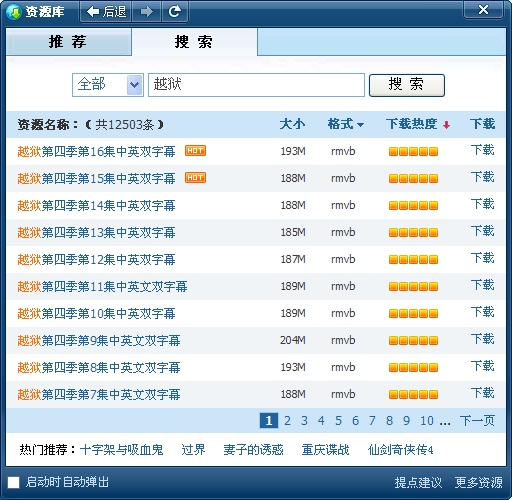Sort results by 大小 column

click(292, 124)
